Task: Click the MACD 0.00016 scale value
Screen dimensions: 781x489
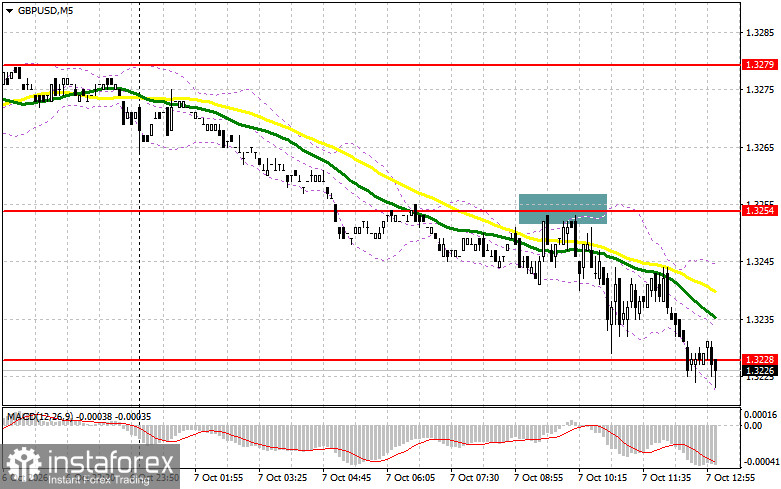Action: click(x=760, y=414)
